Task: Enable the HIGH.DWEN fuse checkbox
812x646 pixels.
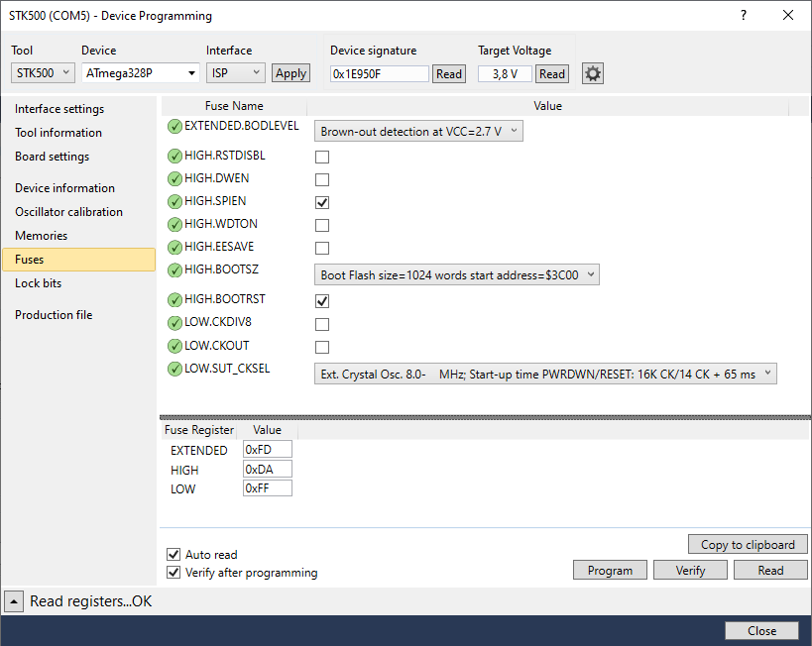Action: click(322, 179)
